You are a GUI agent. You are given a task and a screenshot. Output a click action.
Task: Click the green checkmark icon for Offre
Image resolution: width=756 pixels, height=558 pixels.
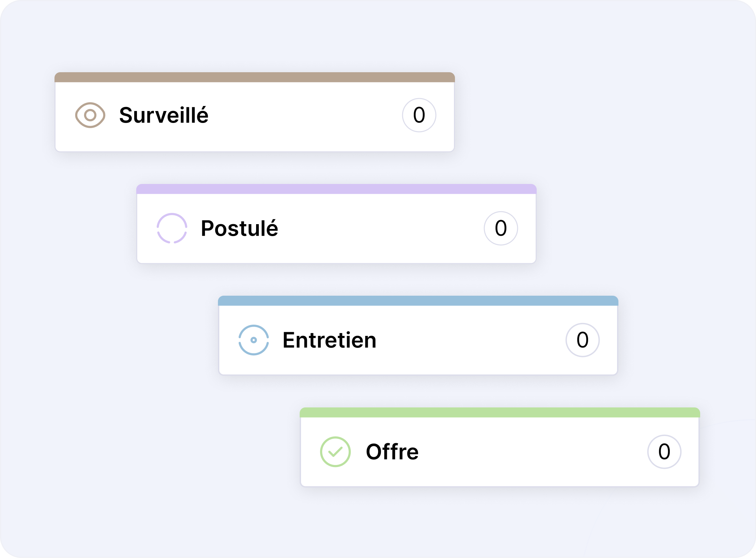coord(335,452)
